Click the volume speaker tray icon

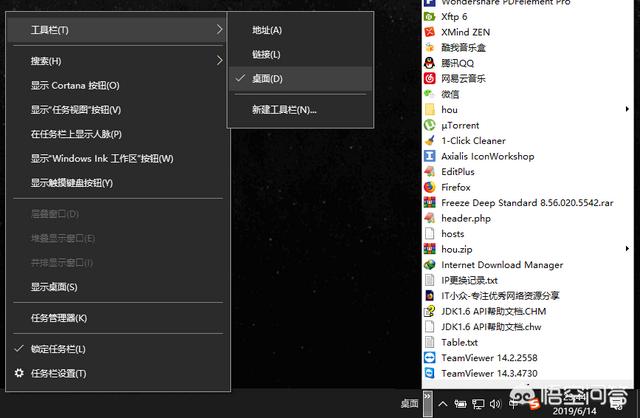point(497,404)
